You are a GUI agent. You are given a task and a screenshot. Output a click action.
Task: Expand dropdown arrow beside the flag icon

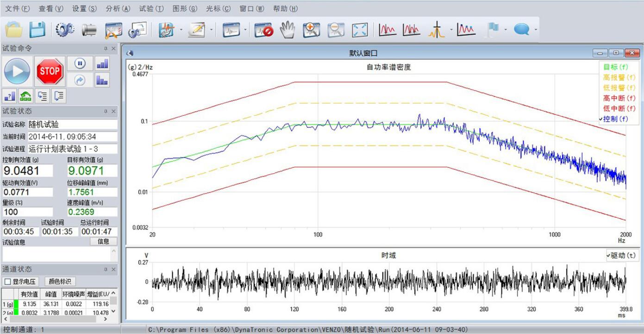506,30
